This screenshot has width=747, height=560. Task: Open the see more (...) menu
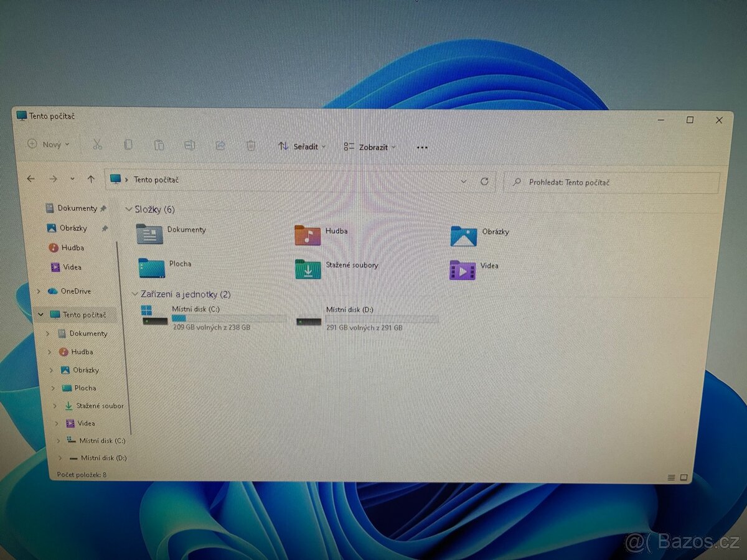(x=422, y=147)
